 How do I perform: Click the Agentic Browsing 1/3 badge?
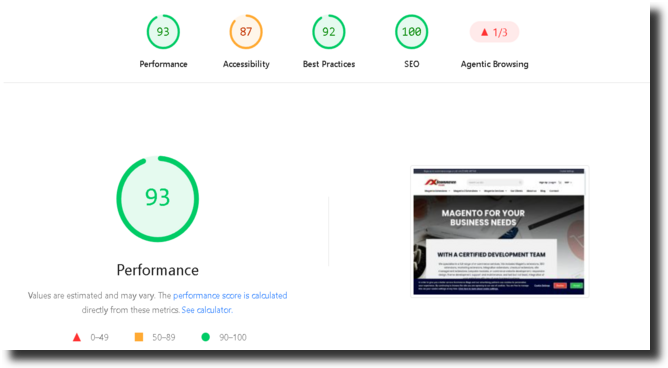pos(494,32)
